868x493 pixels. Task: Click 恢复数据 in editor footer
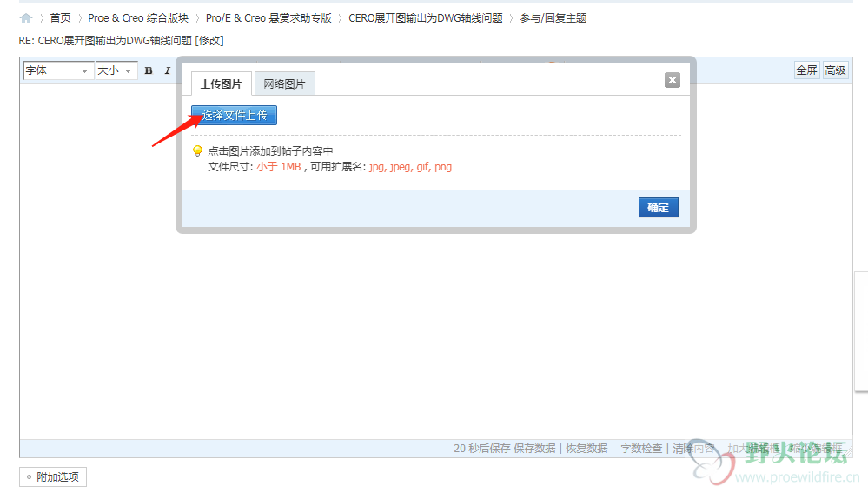(x=586, y=448)
